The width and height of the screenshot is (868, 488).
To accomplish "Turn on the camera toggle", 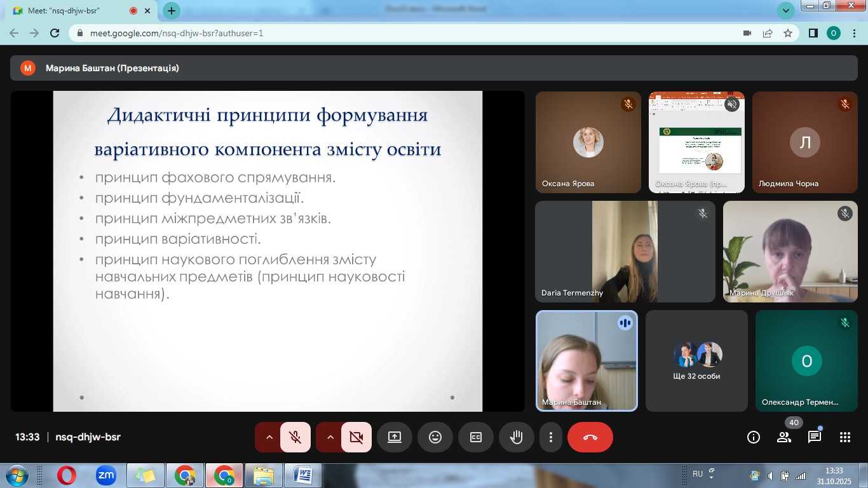I will (356, 437).
